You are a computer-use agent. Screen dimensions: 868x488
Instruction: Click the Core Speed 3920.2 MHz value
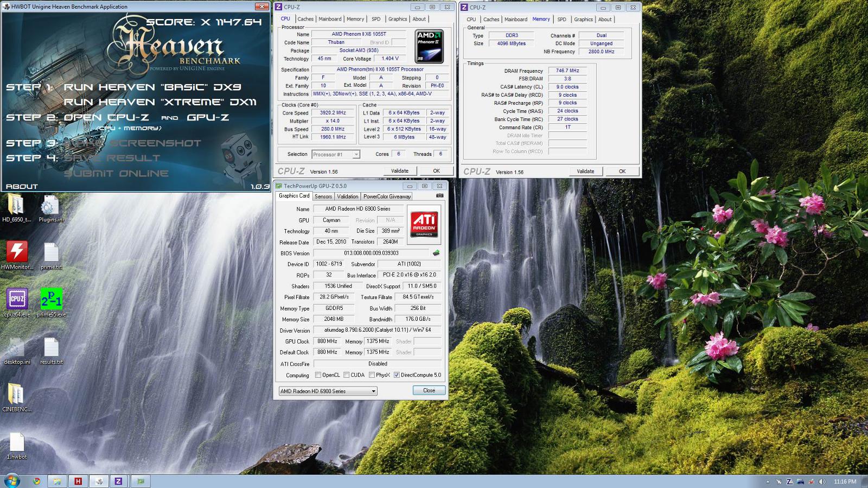point(333,113)
